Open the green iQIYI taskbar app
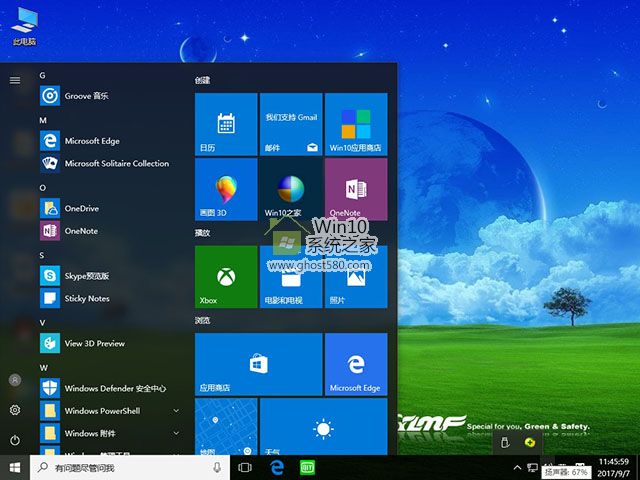Viewport: 640px width, 480px height. pos(307,468)
